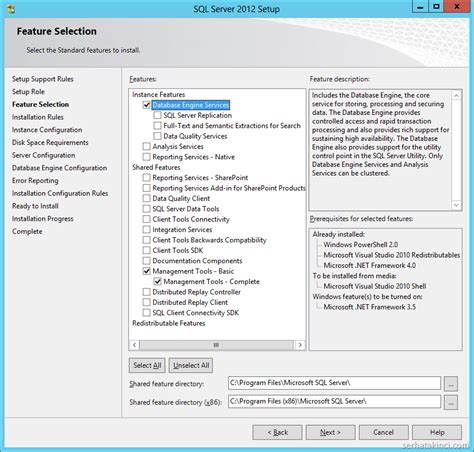Check the Analysis Services feature

146,146
